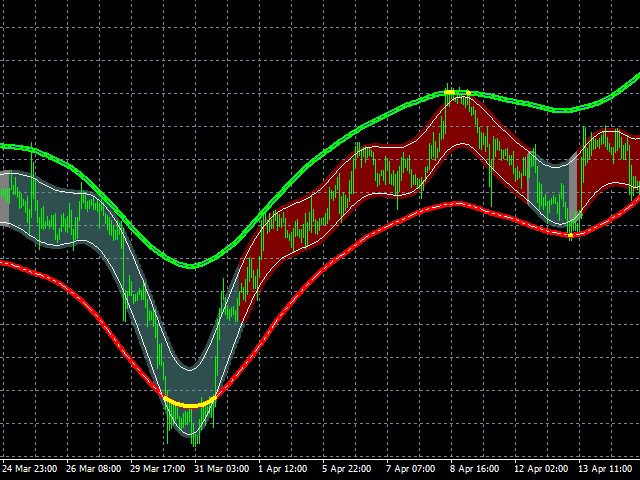
Task: Select the 12 Apr 02:00 axis label
Action: pos(540,468)
